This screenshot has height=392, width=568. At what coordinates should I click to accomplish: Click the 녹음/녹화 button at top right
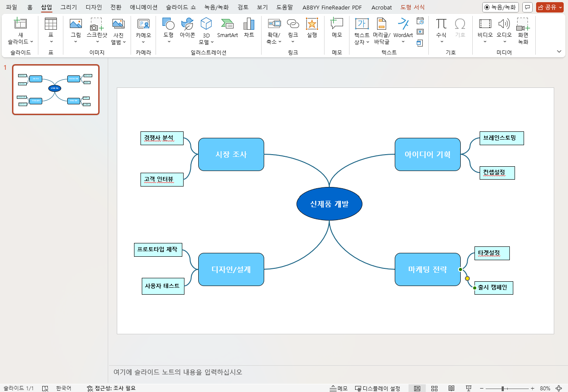pyautogui.click(x=500, y=7)
